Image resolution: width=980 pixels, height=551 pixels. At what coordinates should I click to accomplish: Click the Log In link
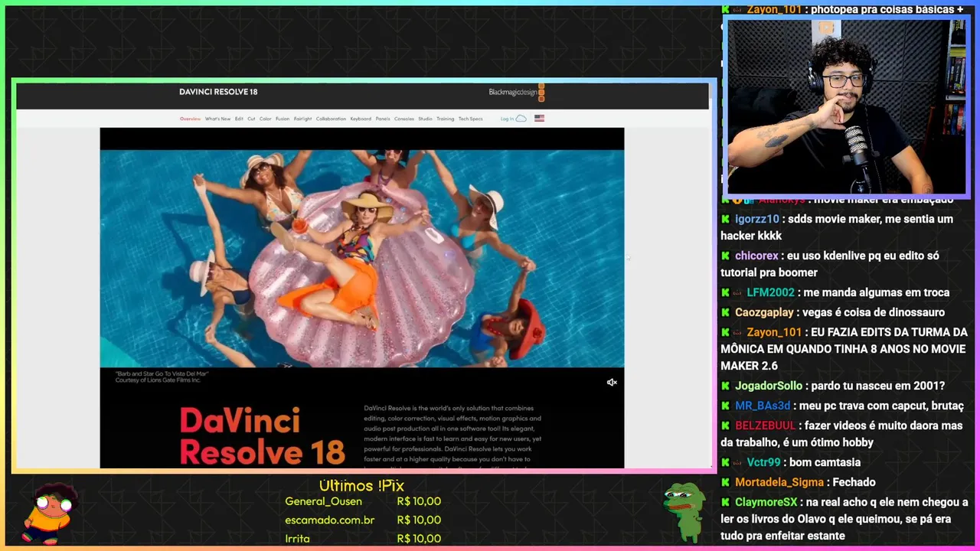point(507,119)
